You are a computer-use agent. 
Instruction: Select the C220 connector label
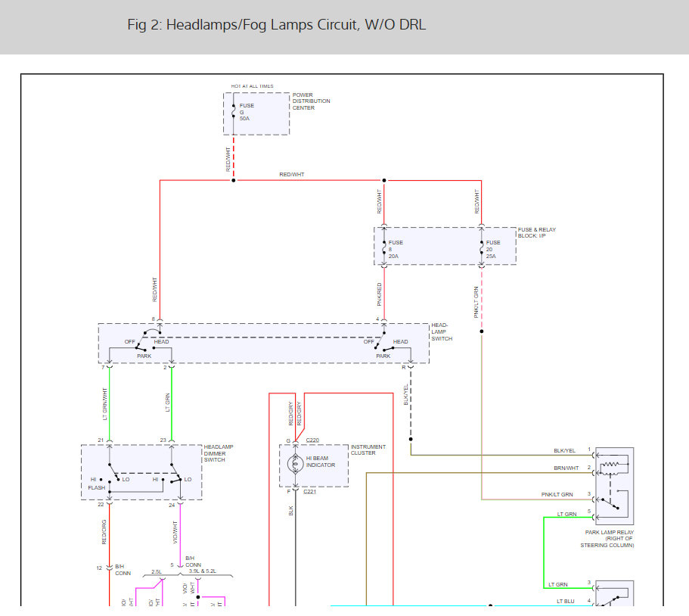tap(312, 440)
